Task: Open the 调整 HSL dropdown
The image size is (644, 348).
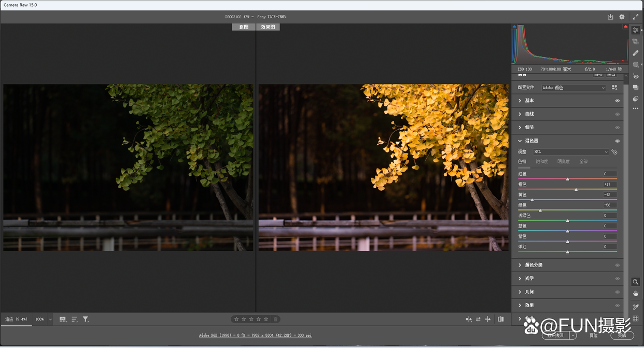Action: click(x=570, y=152)
